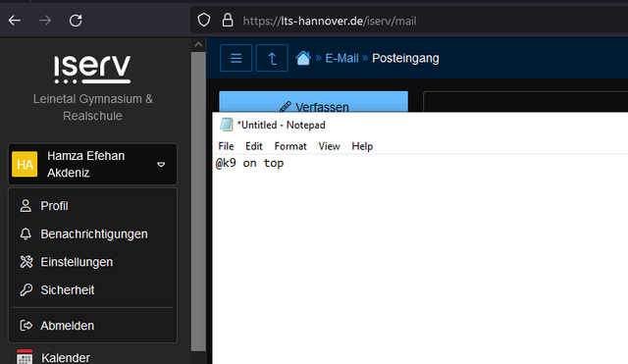
Task: Open the shield tracking protection icon
Action: tap(204, 20)
